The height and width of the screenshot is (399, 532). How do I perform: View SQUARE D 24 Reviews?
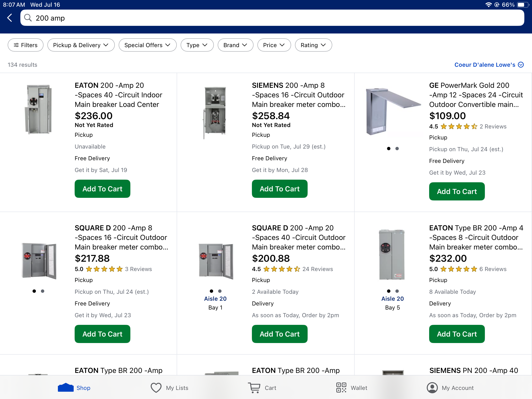pos(317,269)
